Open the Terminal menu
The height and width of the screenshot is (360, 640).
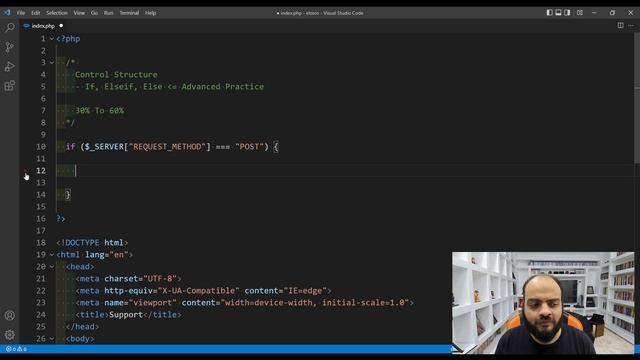(x=129, y=13)
